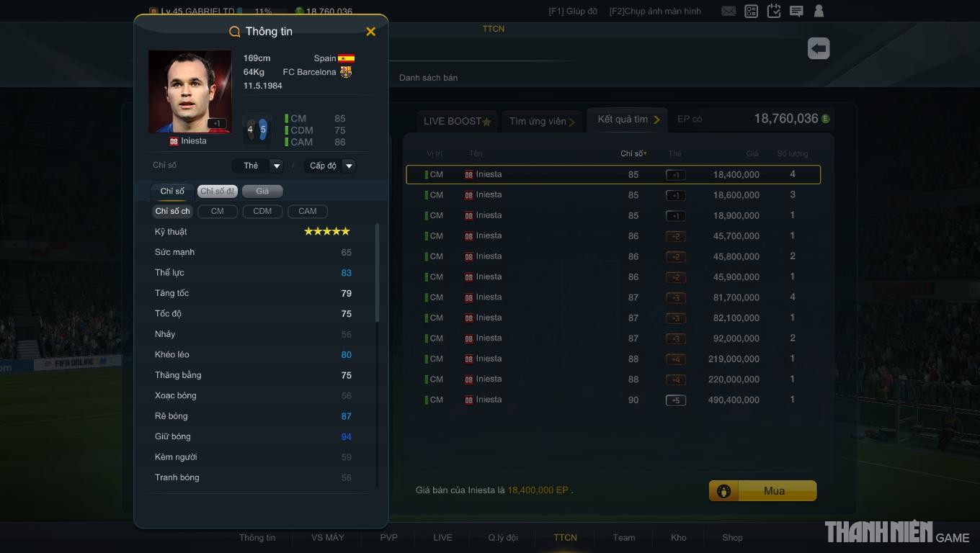Open the Thẻ dropdown

(257, 166)
